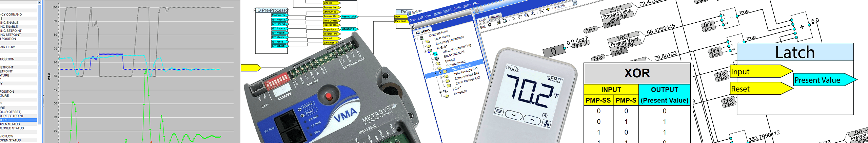This screenshot has height=143, width=868.
Task: Collapse the Controls Hero root tree node
Action: click(x=417, y=39)
